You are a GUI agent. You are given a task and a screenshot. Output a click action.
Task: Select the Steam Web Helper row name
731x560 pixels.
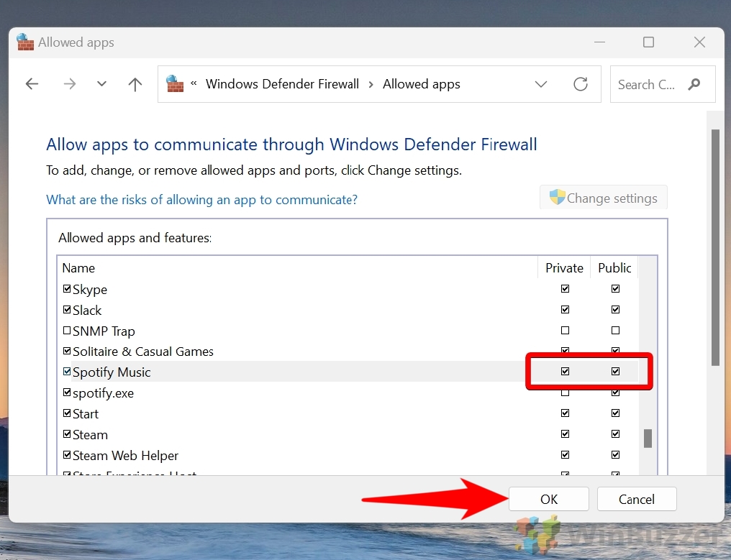[126, 456]
